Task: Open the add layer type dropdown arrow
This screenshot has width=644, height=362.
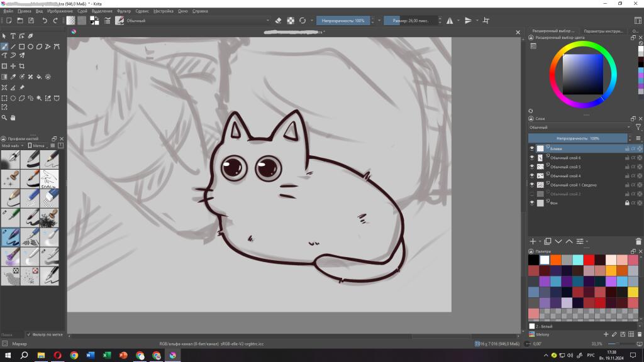Action: pos(540,242)
